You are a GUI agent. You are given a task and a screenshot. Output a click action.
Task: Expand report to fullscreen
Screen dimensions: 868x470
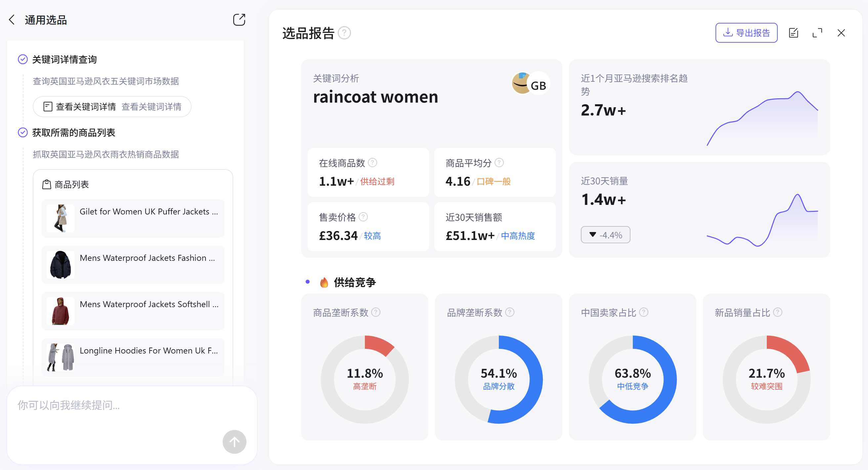coord(817,33)
